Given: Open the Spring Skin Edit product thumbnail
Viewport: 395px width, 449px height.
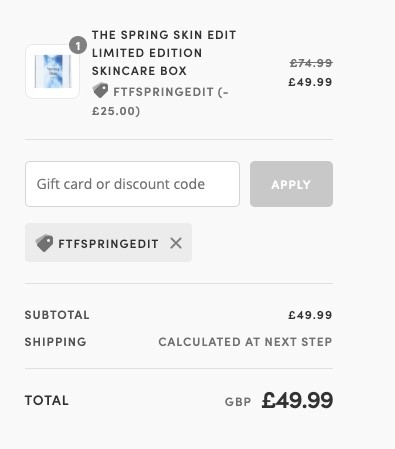Looking at the screenshot, I should pos(53,71).
